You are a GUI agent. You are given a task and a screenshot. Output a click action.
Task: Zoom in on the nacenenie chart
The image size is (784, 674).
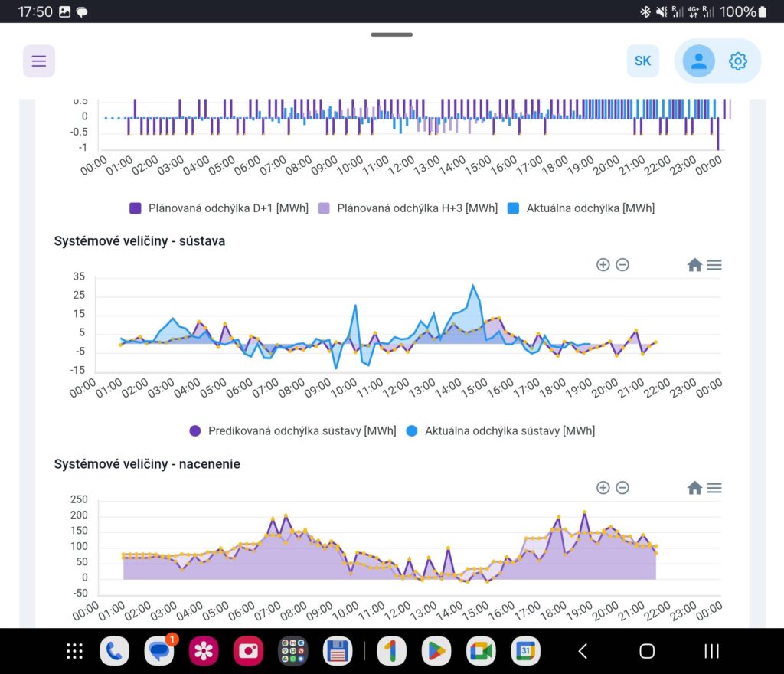[x=603, y=488]
